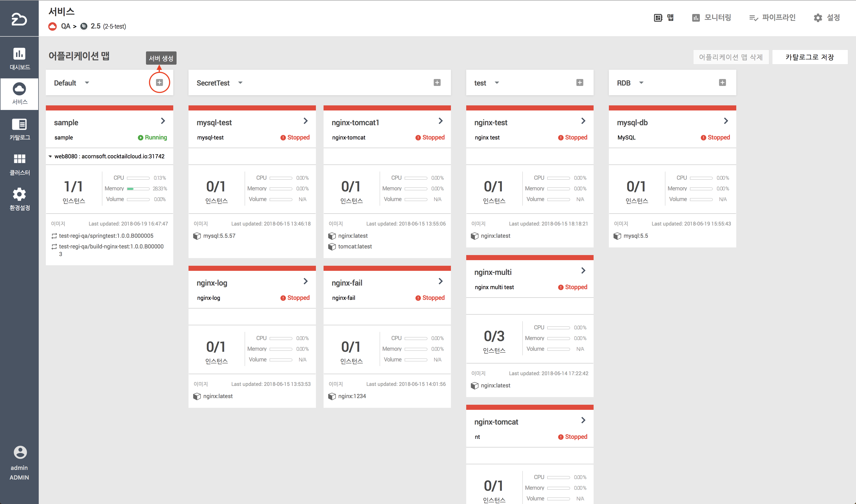Click the plus icon in the SecretTest group
Image resolution: width=856 pixels, height=504 pixels.
tap(437, 82)
